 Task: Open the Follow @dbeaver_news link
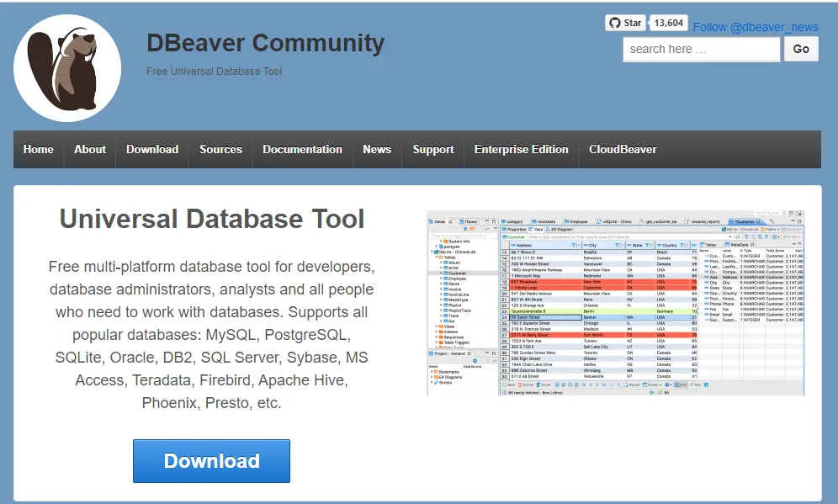pos(756,27)
